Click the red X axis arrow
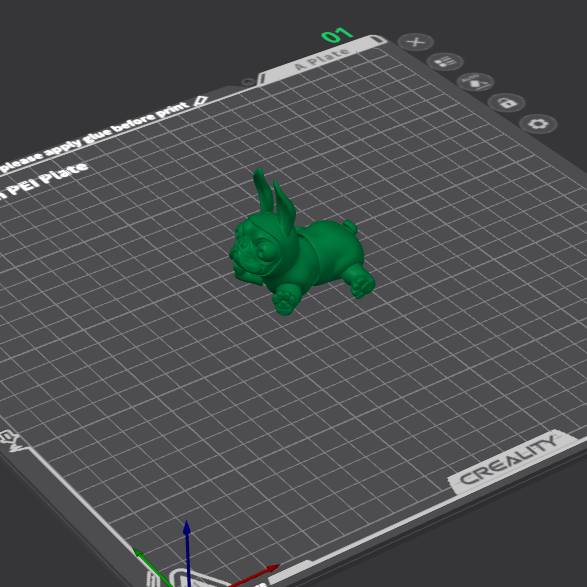This screenshot has width=587, height=587. coord(254,576)
